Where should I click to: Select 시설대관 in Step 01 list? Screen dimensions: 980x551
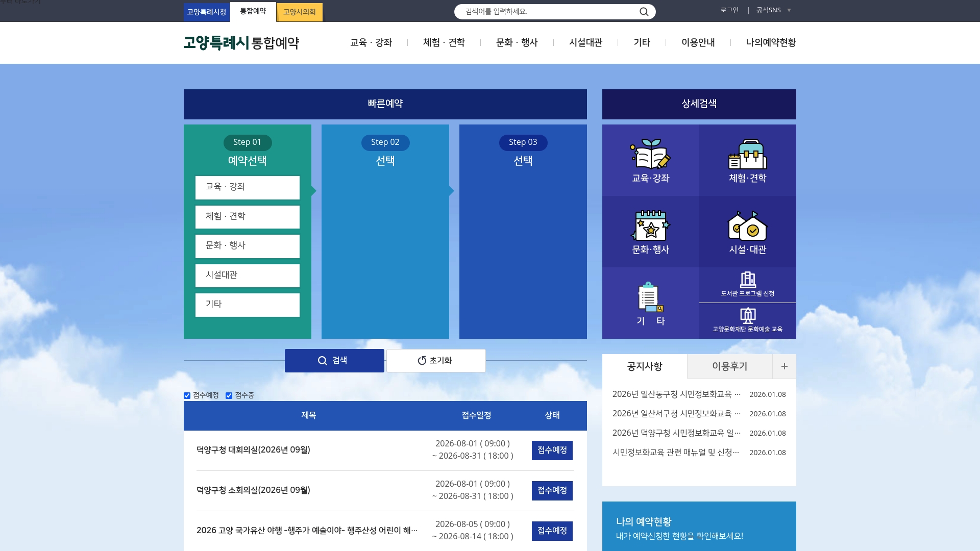click(247, 275)
